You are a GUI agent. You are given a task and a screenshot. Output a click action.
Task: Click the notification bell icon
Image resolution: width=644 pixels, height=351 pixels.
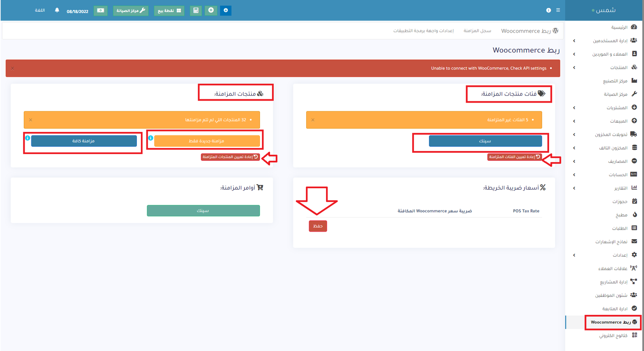(57, 10)
